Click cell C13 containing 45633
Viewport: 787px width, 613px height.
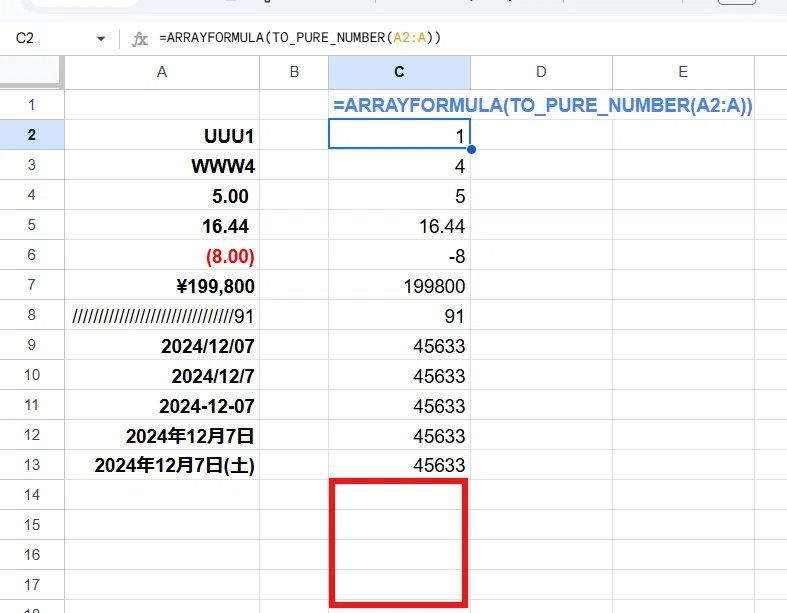(400, 464)
